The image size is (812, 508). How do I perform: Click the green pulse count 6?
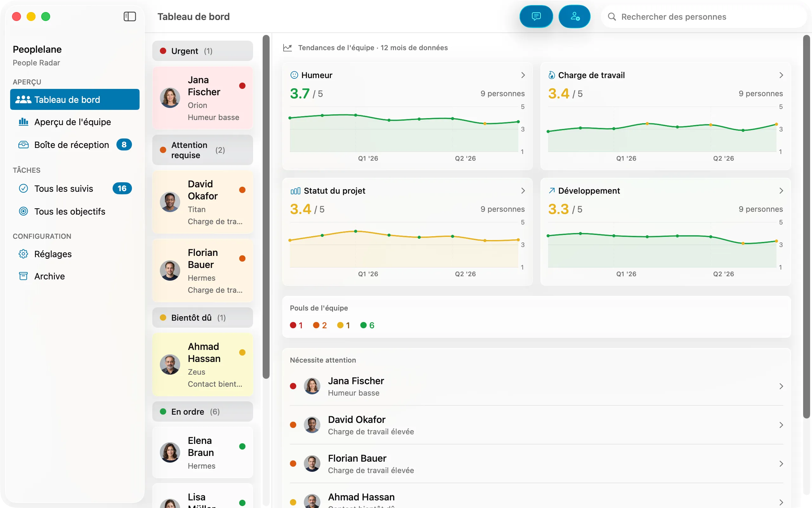(x=367, y=325)
